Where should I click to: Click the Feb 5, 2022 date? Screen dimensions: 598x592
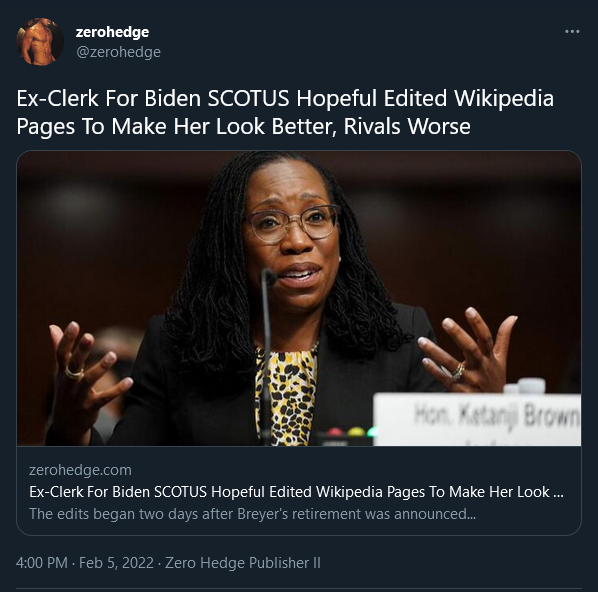(116, 563)
